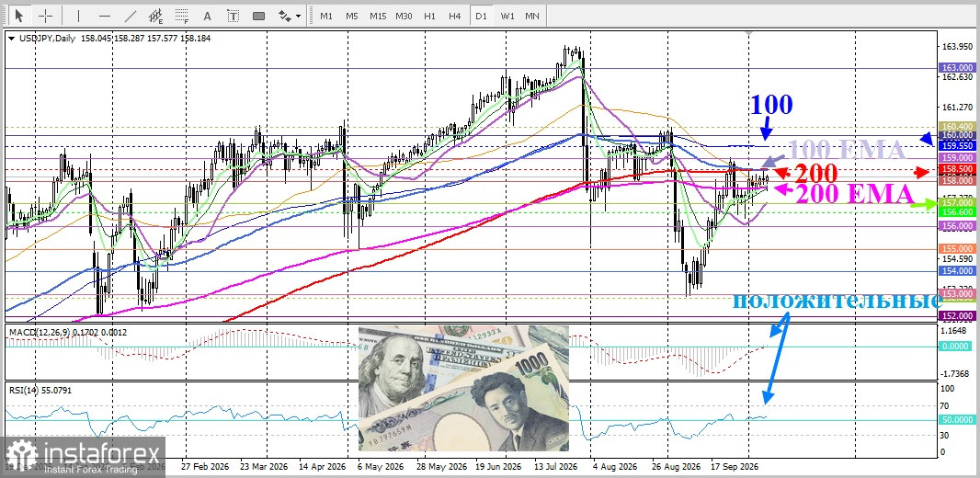Toggle the D1 daily timeframe
Image resolution: width=980 pixels, height=478 pixels.
tap(481, 16)
